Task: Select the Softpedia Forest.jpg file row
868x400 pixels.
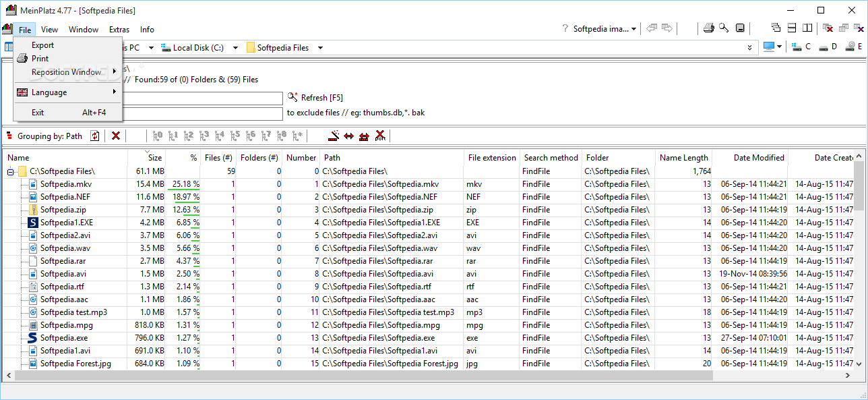Action: tap(429, 364)
